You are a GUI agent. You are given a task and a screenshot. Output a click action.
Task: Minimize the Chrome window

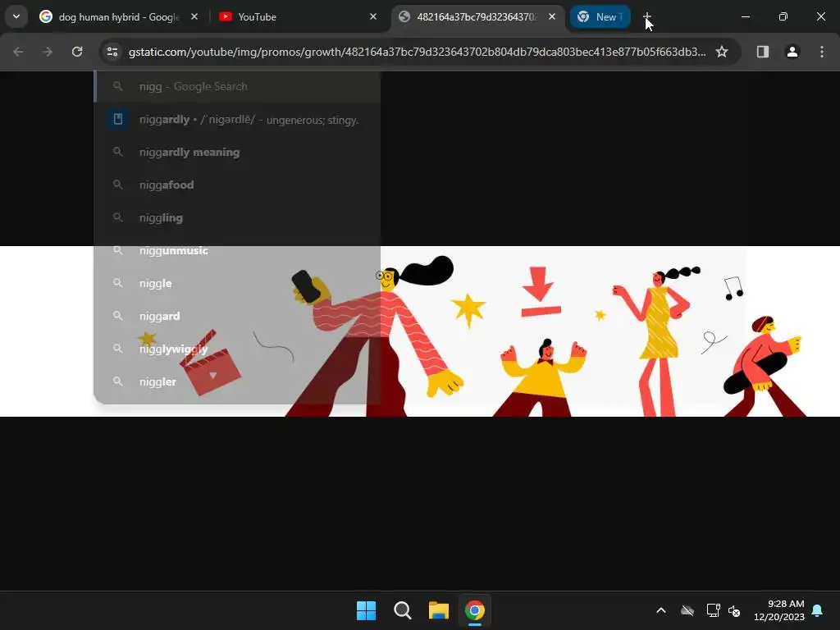click(745, 16)
